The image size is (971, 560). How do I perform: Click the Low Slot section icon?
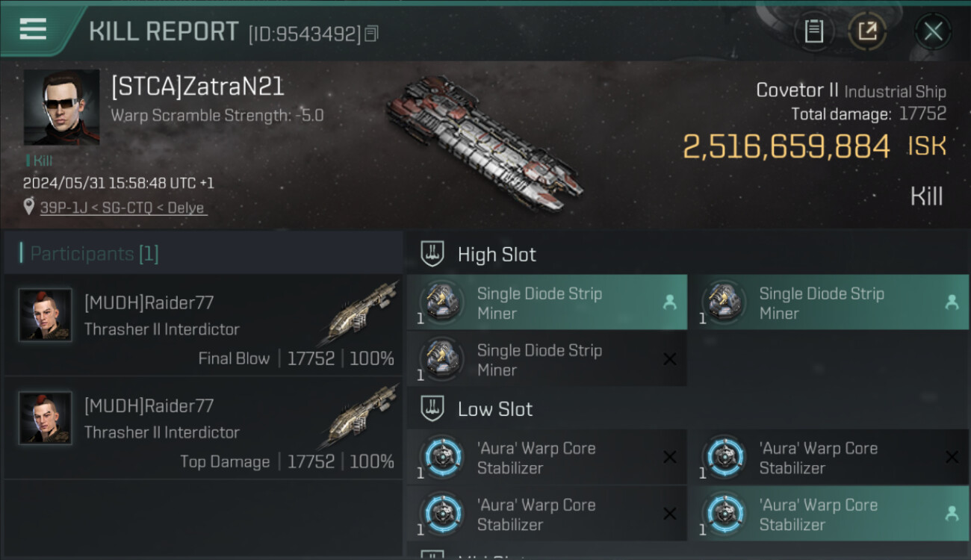click(433, 408)
